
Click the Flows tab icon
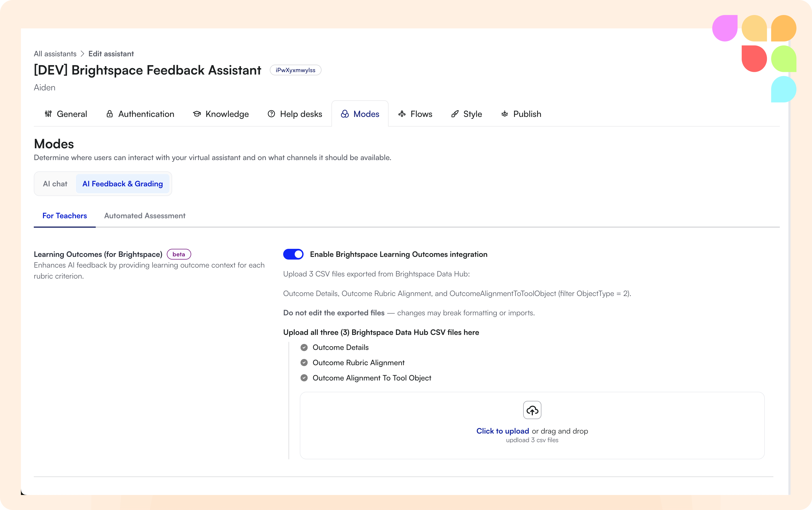[x=402, y=114]
